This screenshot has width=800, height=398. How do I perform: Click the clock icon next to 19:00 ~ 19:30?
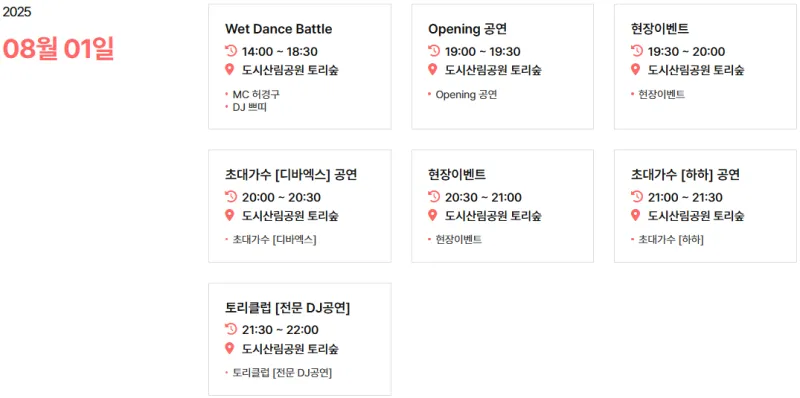point(434,51)
